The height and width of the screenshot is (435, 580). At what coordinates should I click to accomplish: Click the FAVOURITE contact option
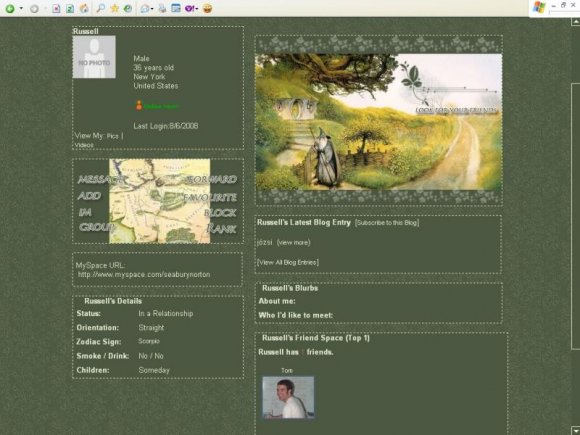210,197
